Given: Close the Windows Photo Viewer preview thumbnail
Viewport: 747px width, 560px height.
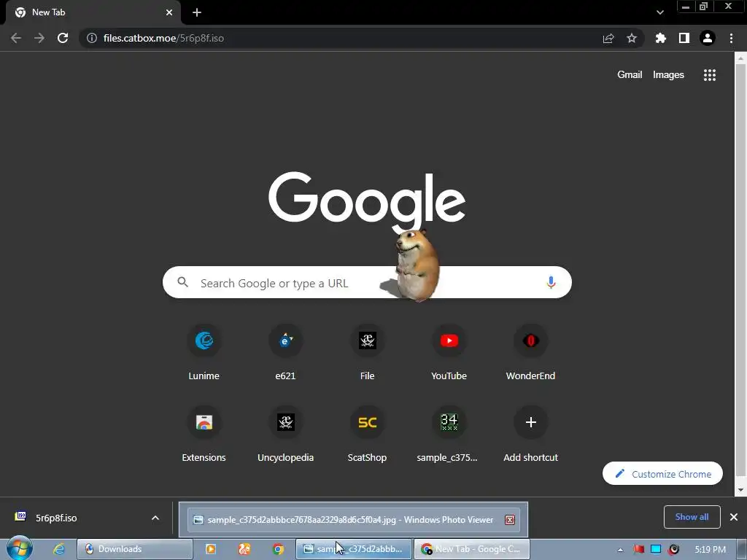Looking at the screenshot, I should coord(510,519).
